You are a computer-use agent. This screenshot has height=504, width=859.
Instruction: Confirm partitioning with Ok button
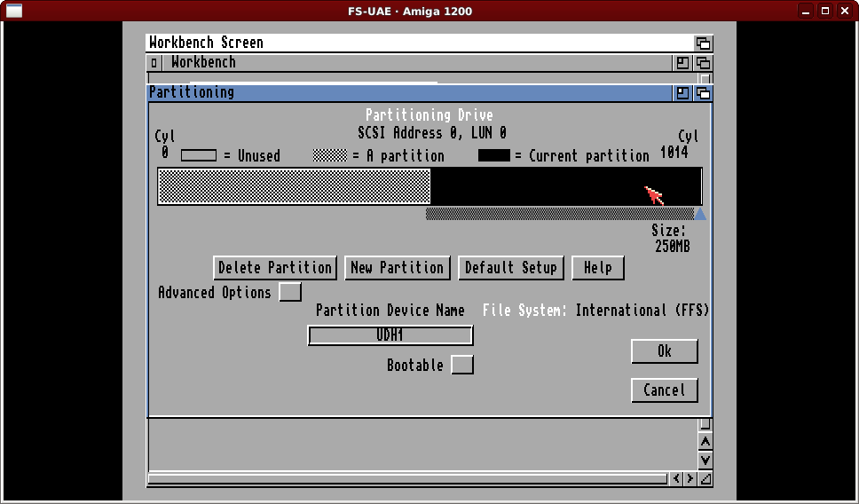(x=665, y=351)
